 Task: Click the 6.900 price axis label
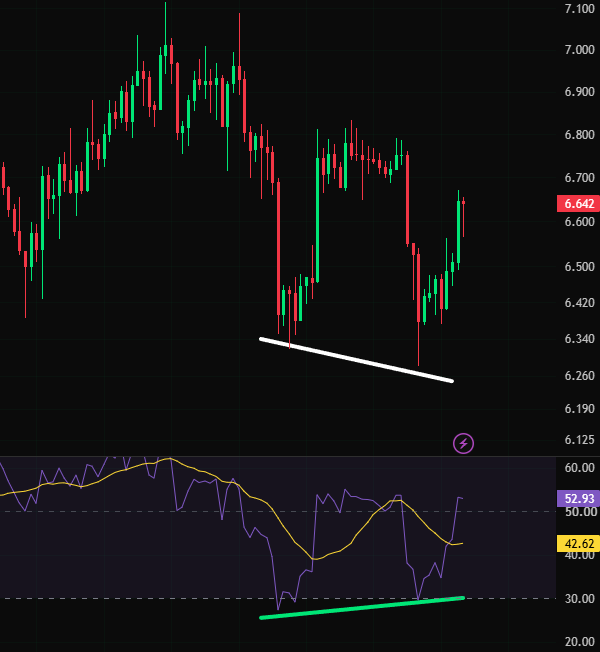[580, 92]
